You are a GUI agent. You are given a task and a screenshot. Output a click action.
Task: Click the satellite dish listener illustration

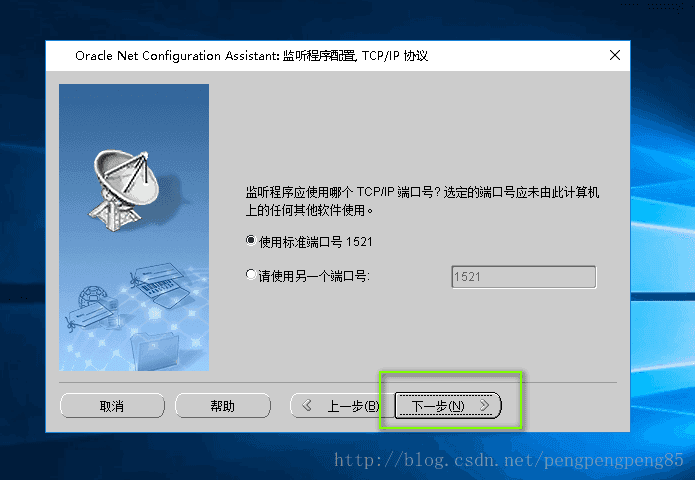[126, 191]
